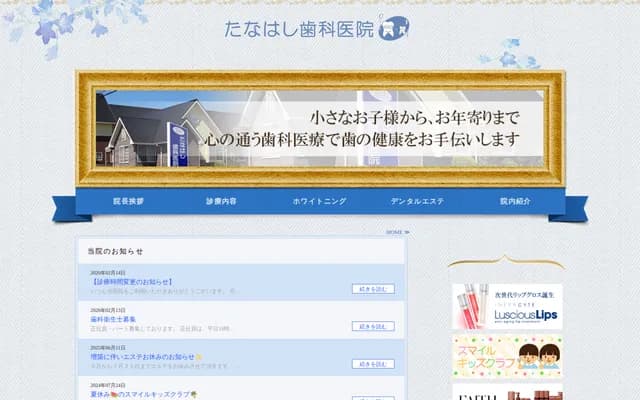Click the Luscious Lips banner
Screen dimensions: 640x400
(x=507, y=307)
